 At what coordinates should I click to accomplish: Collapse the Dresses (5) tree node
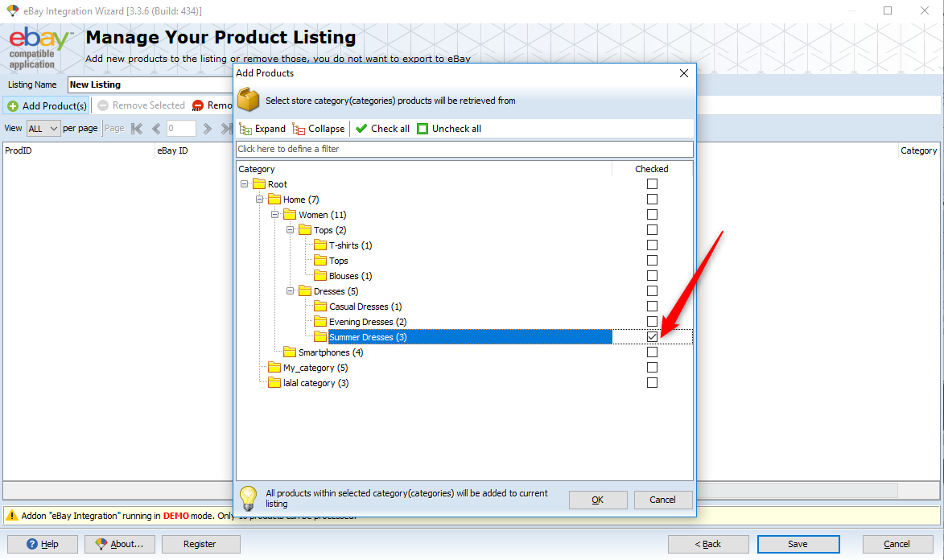(291, 290)
